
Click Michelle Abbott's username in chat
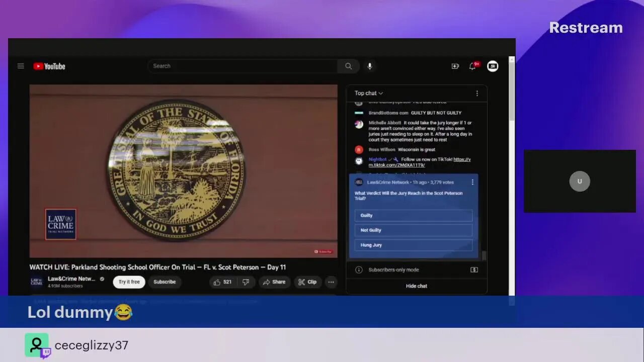(x=385, y=123)
